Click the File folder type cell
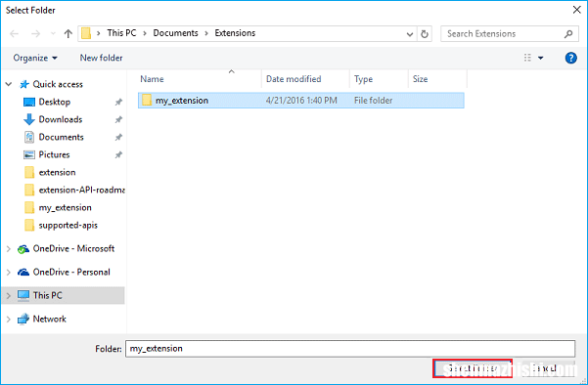This screenshot has width=588, height=385. coord(373,101)
